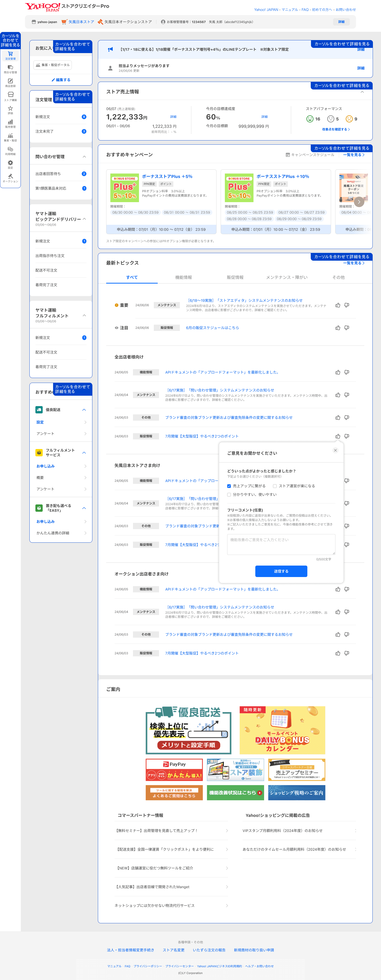
Task: Open 商品登録 sidebar icon
Action: coord(10,83)
